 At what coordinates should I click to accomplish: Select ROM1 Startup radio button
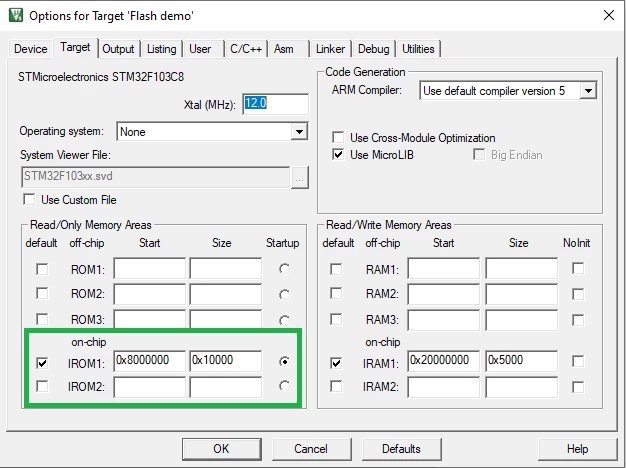[284, 269]
